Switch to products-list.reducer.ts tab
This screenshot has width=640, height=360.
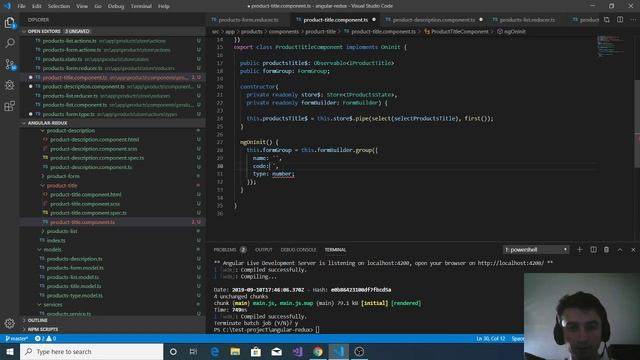(x=527, y=20)
